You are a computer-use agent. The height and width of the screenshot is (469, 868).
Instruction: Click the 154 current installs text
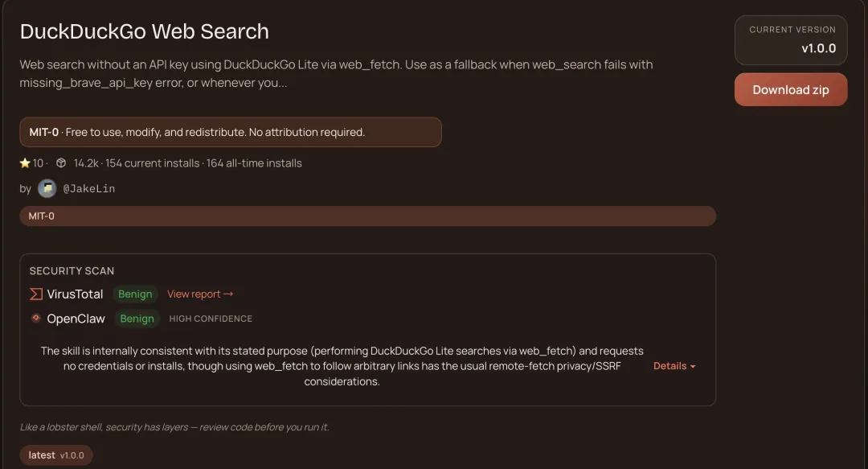pos(152,163)
